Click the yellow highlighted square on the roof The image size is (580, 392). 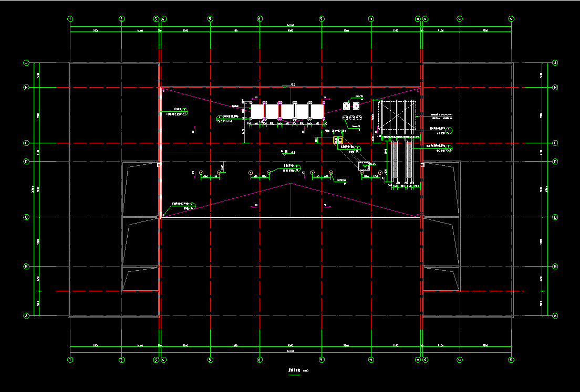[337, 140]
